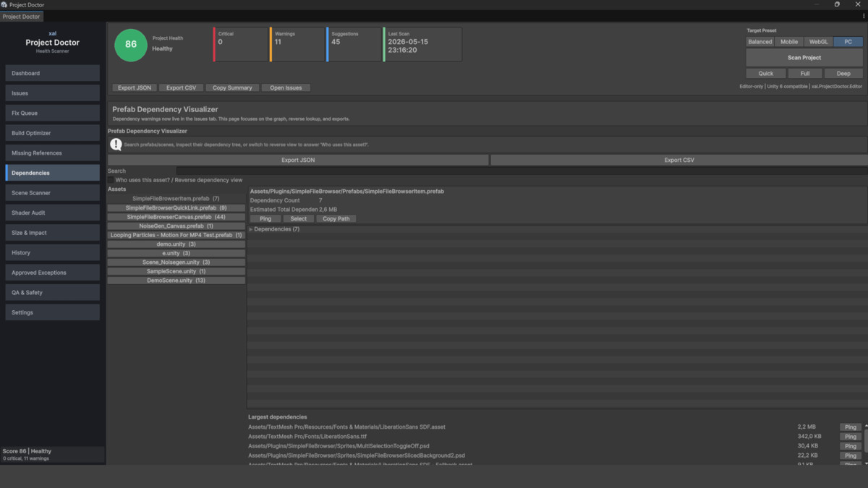
Task: Click the 2,2 MB size value
Action: point(807,427)
